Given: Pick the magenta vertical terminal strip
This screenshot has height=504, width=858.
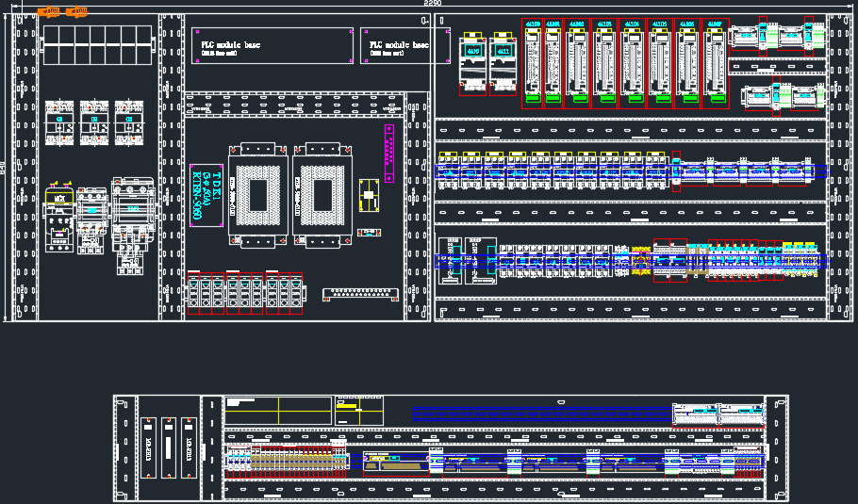Looking at the screenshot, I should 387,153.
